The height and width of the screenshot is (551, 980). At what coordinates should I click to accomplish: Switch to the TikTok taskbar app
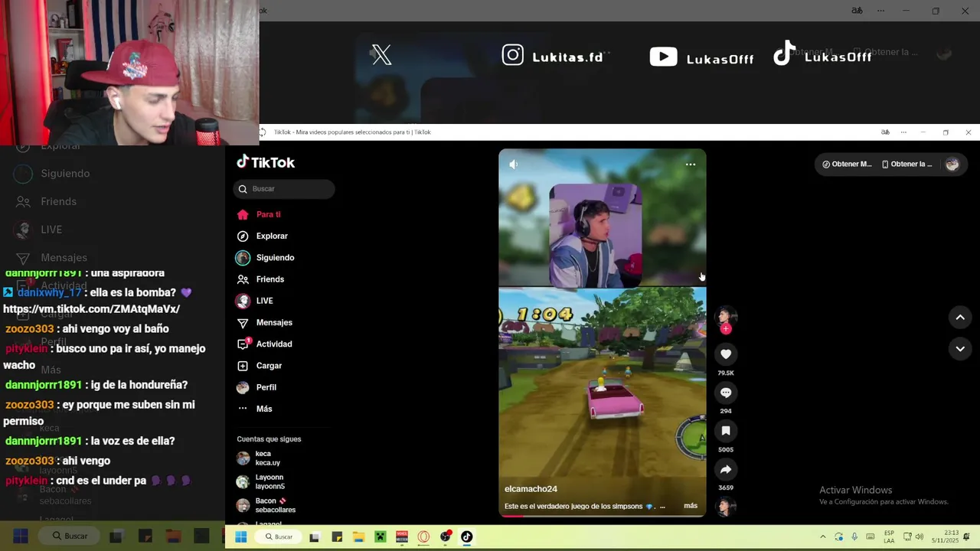(x=466, y=537)
